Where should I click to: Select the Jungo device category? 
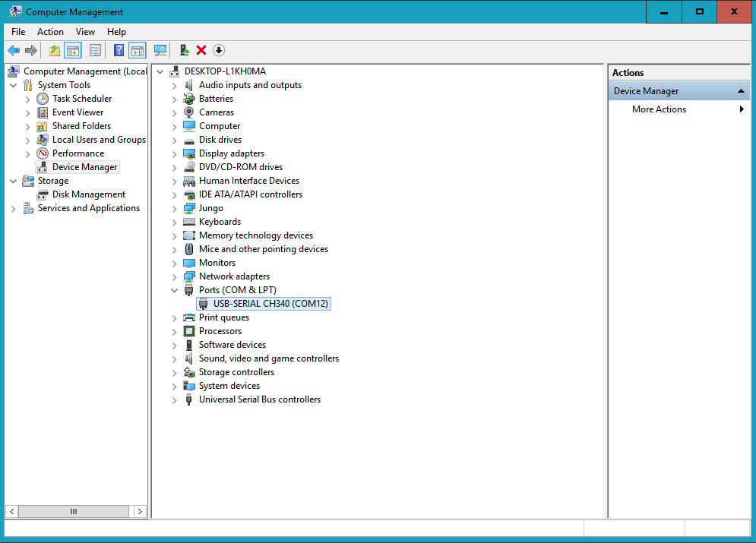coord(211,208)
